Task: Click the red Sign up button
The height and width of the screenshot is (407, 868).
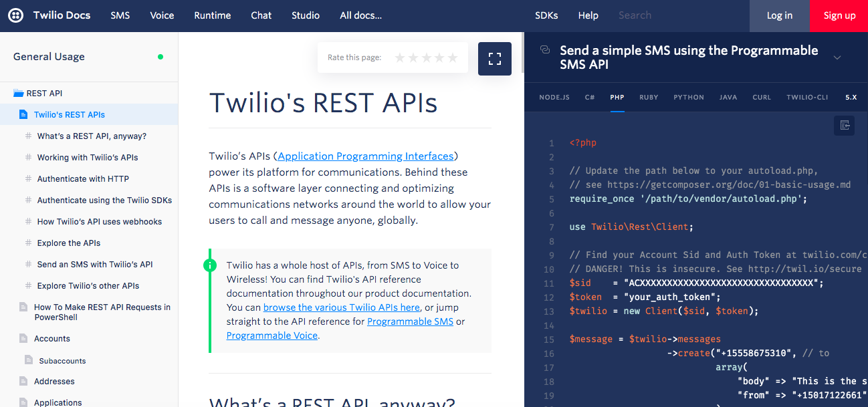Action: click(x=839, y=16)
